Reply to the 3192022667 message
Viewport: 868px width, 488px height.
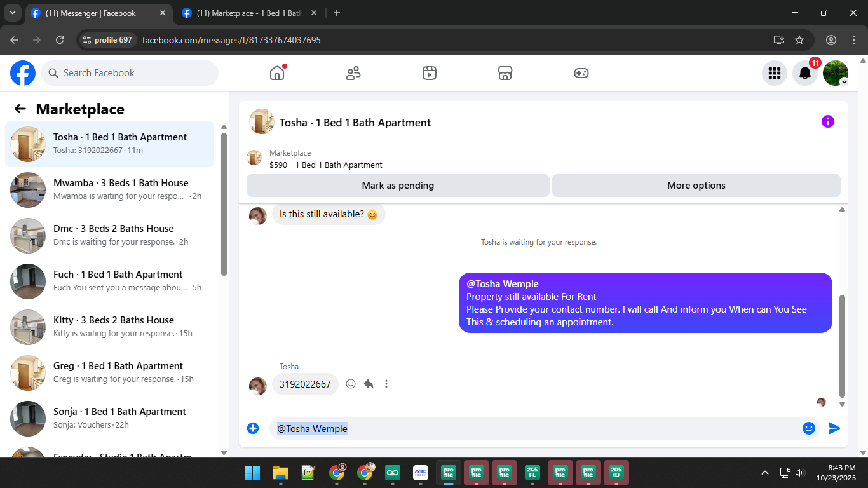[369, 384]
